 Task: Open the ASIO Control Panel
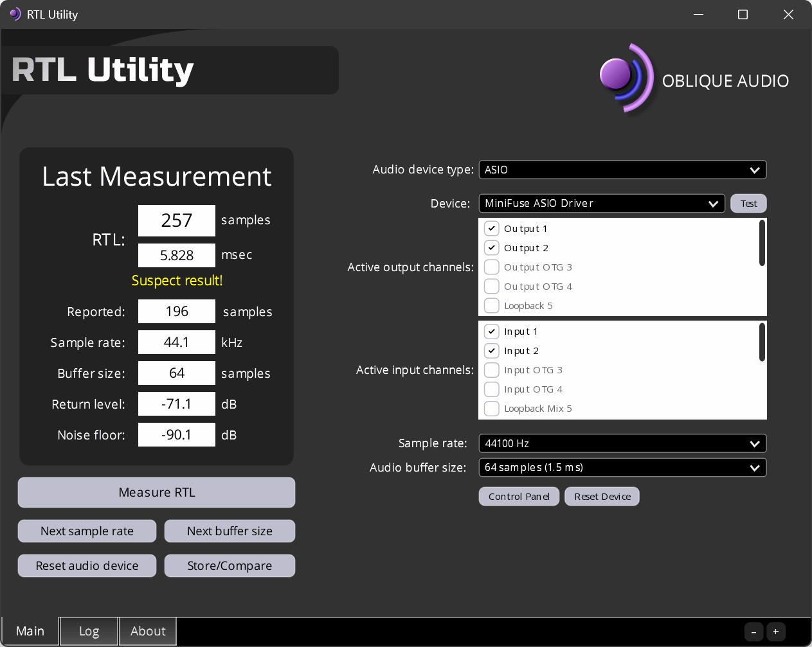point(519,497)
